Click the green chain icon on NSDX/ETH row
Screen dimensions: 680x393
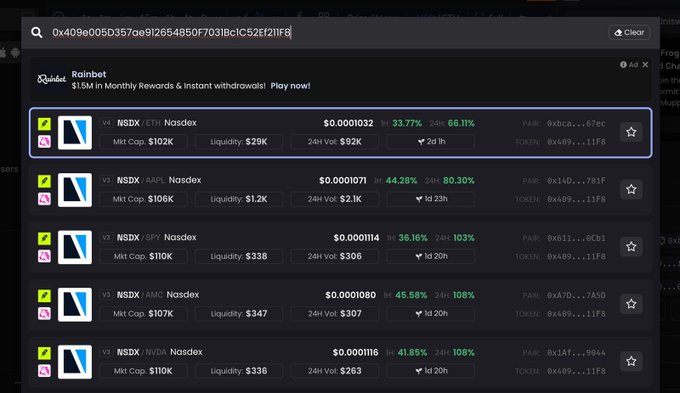[x=44, y=124]
